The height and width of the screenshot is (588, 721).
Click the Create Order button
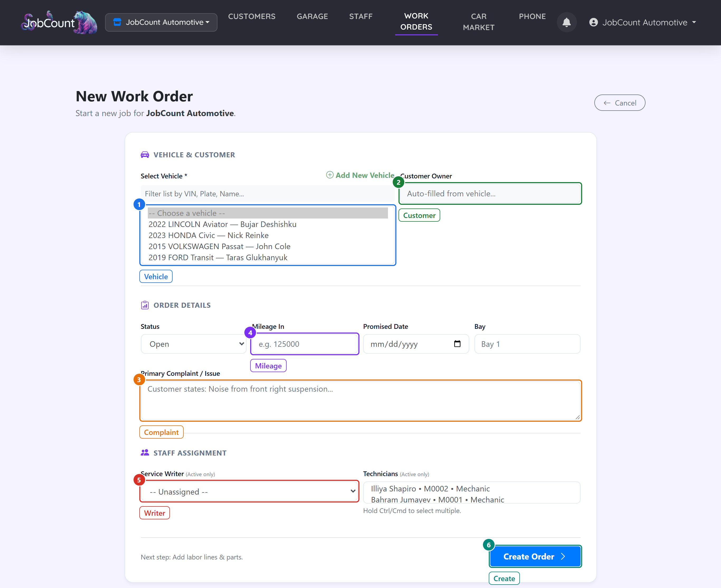535,556
